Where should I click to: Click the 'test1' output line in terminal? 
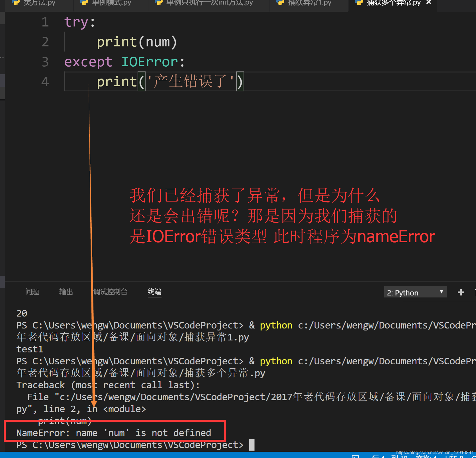pos(30,349)
